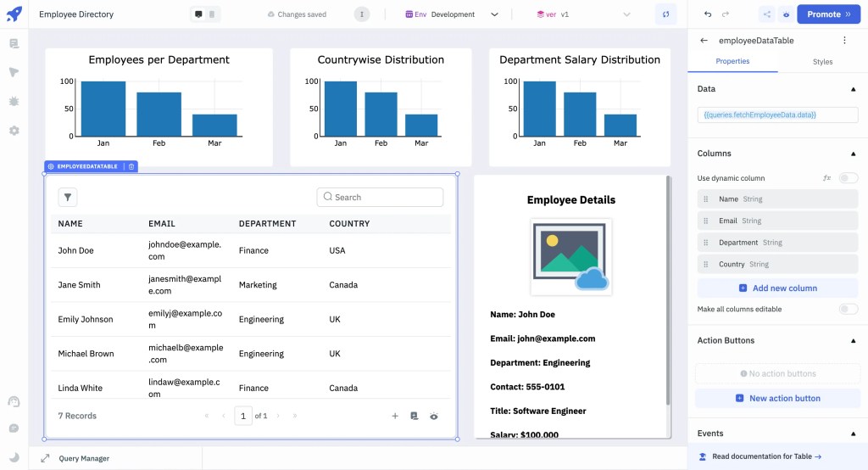Select the John Doe table row
The height and width of the screenshot is (470, 868).
click(x=251, y=250)
